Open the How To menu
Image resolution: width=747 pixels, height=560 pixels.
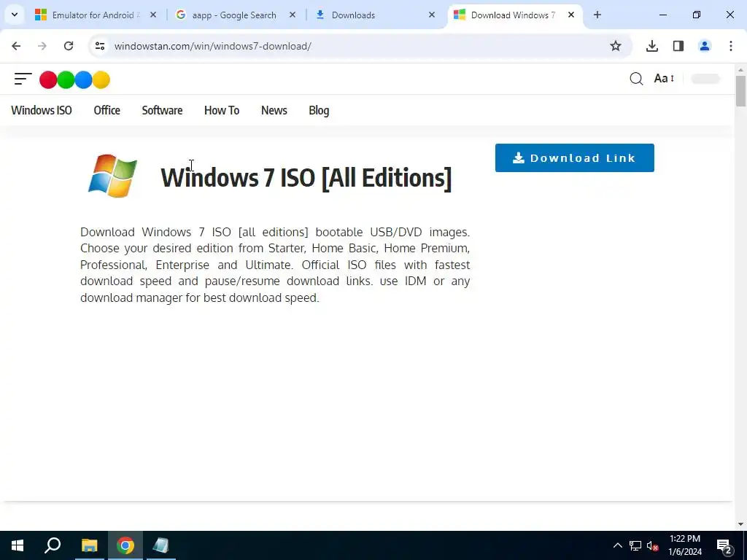pos(222,111)
